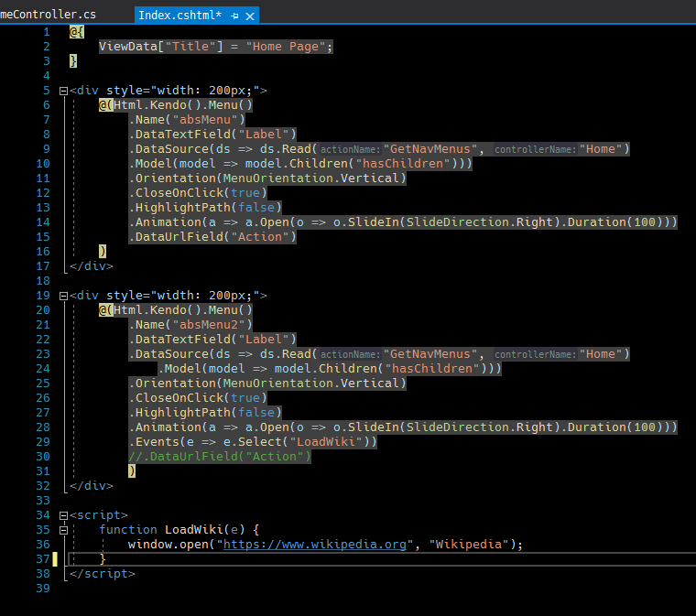Click the commented DataUrlField line
Screen dimensions: 696x616
(220, 457)
